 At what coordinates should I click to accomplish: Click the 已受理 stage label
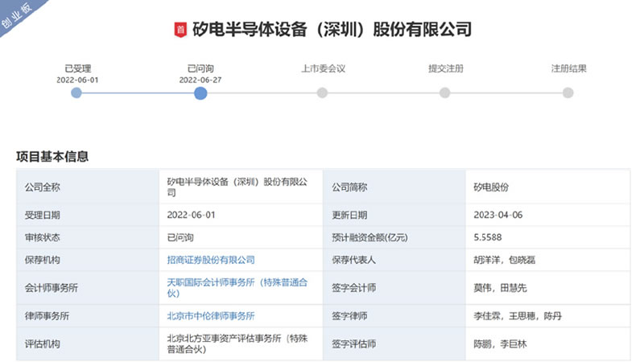(77, 68)
